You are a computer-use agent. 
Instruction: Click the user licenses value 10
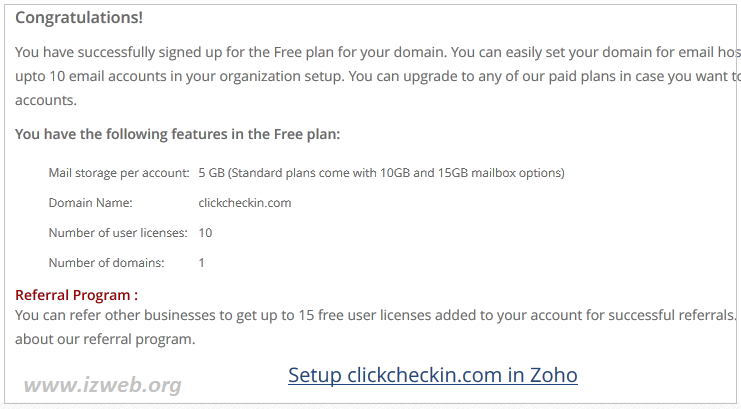pyautogui.click(x=205, y=233)
